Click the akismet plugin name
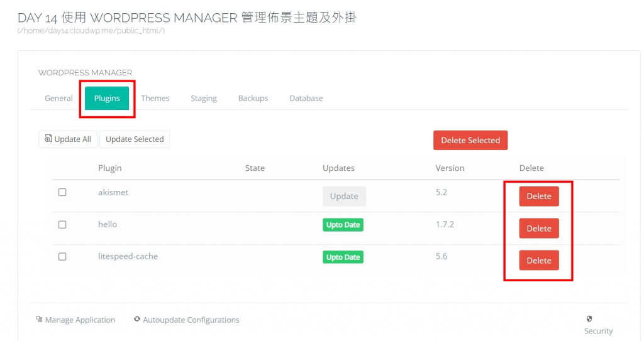Viewport: 644px width, 341px height. (113, 192)
